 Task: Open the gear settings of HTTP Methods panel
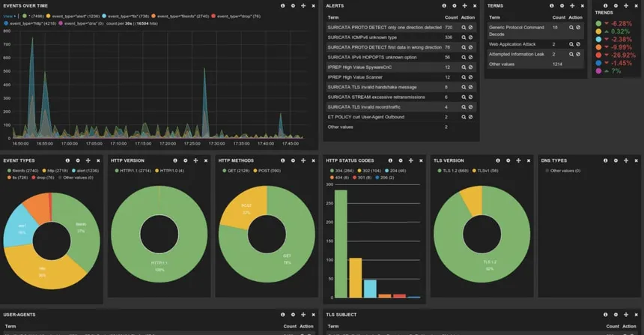click(x=292, y=160)
